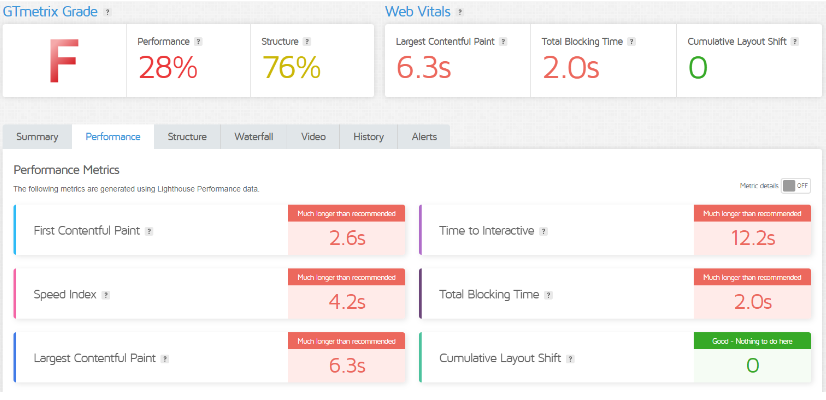Click the 0 Cumulative Layout Shift value in Web Vitals
The image size is (826, 400).
click(x=697, y=67)
